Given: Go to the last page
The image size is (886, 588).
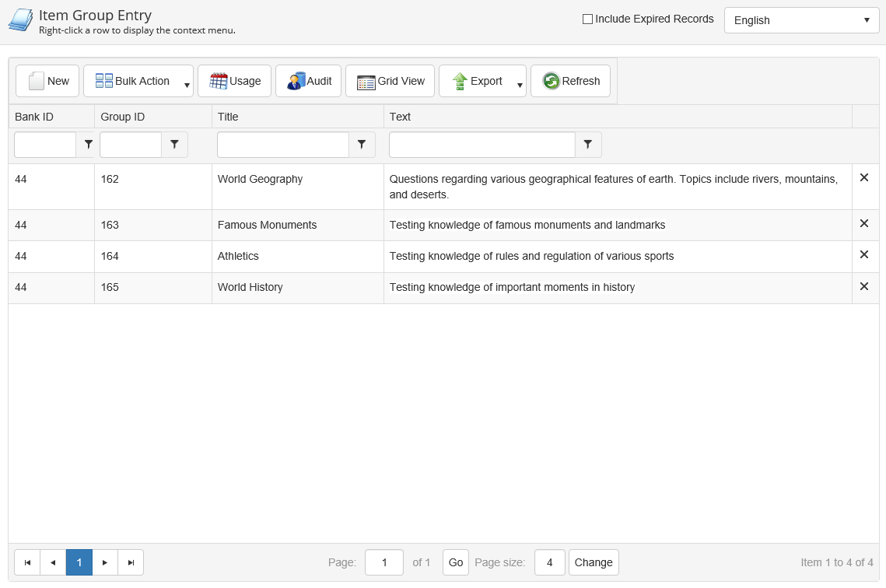Looking at the screenshot, I should (x=131, y=562).
